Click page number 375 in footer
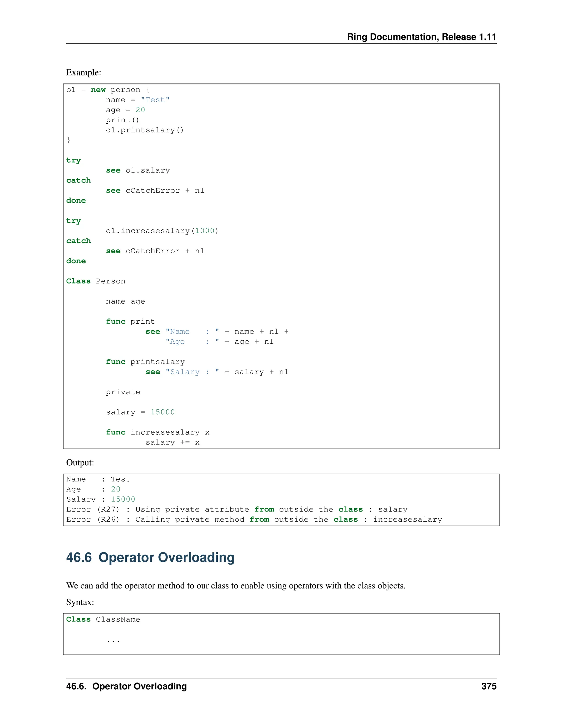563x728 pixels. 489,686
